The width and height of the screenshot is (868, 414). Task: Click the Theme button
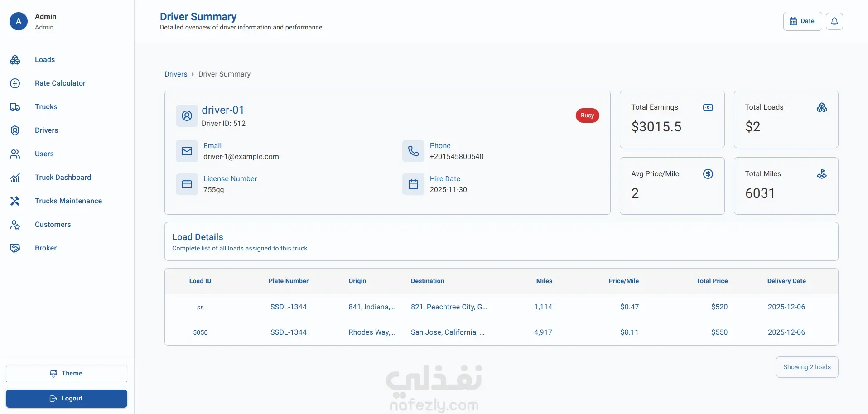[x=67, y=374]
